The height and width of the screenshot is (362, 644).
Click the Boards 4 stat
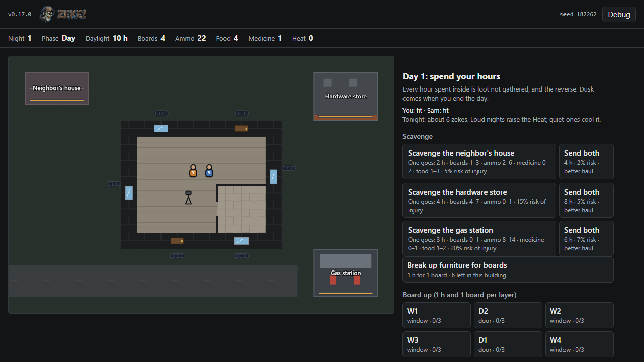pos(151,38)
